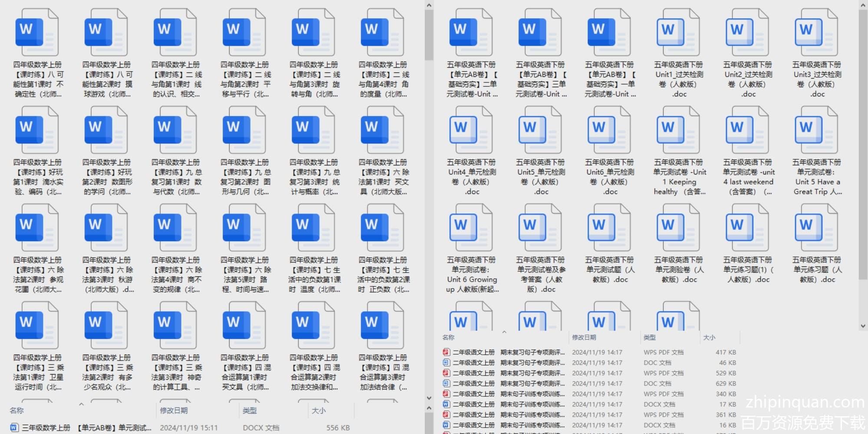Open the '好玩第1课时 滴水实验、编码' Word file
The width and height of the screenshot is (868, 434).
(x=37, y=130)
